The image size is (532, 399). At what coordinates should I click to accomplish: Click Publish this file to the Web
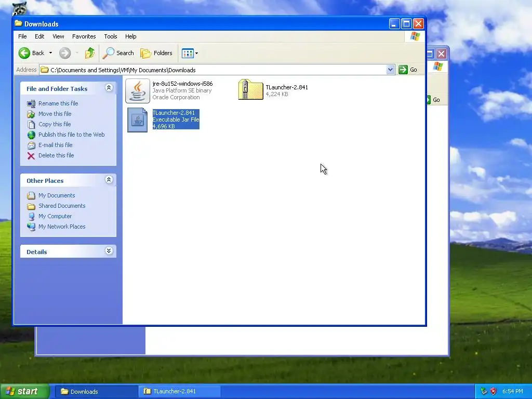pos(71,135)
